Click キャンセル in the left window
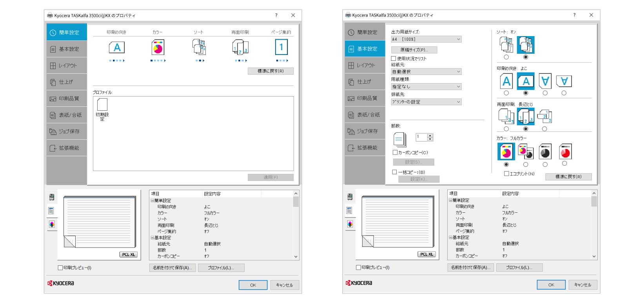 point(285,285)
